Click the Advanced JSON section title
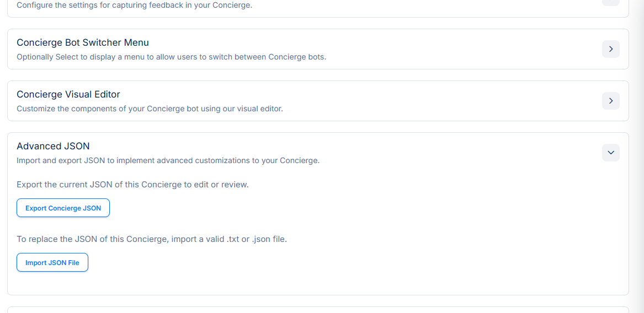644x313 pixels. (x=53, y=146)
